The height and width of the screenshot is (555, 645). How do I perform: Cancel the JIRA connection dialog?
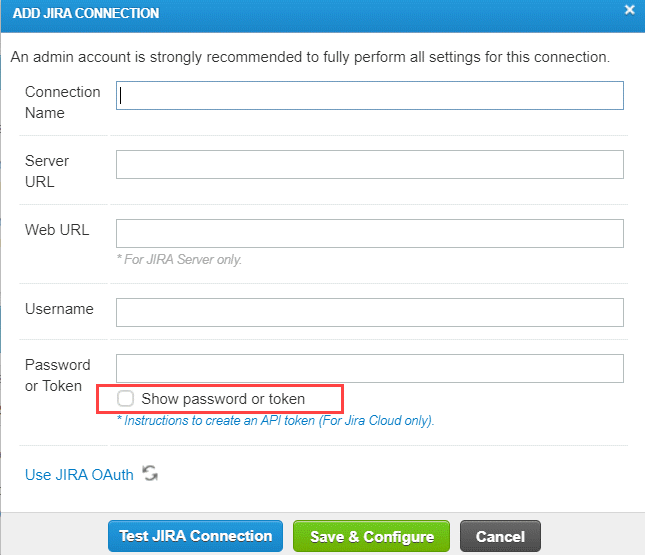click(500, 536)
